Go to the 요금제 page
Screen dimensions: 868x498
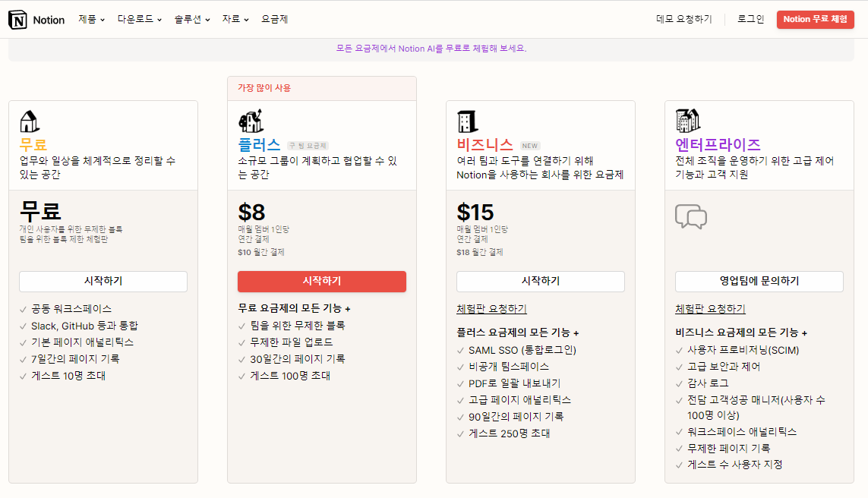coord(275,20)
